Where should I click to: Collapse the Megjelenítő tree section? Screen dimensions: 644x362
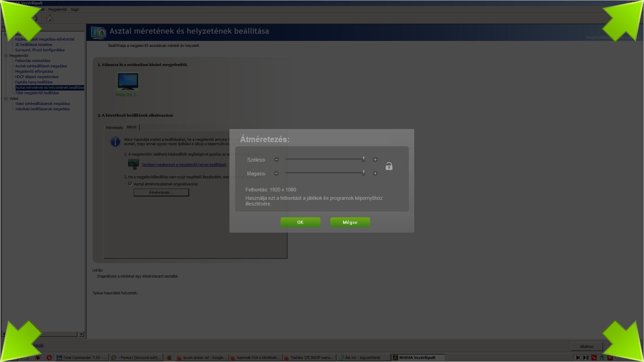tap(6, 56)
